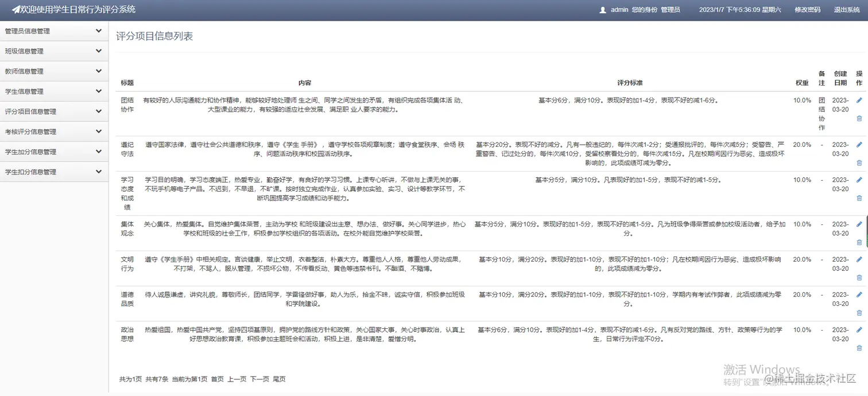The image size is (868, 396).
Task: Click the 修改密码 link
Action: click(x=807, y=10)
